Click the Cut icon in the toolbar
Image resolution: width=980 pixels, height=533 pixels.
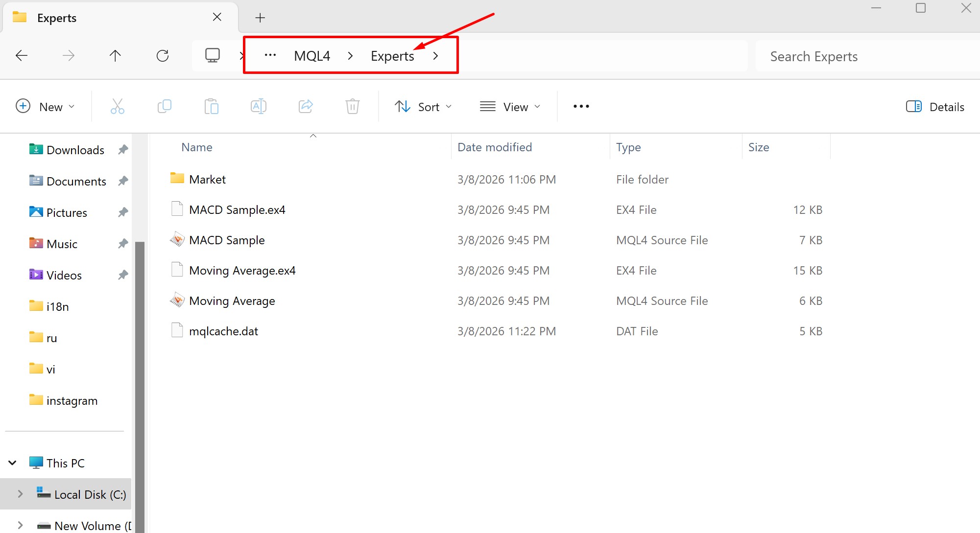click(x=117, y=106)
